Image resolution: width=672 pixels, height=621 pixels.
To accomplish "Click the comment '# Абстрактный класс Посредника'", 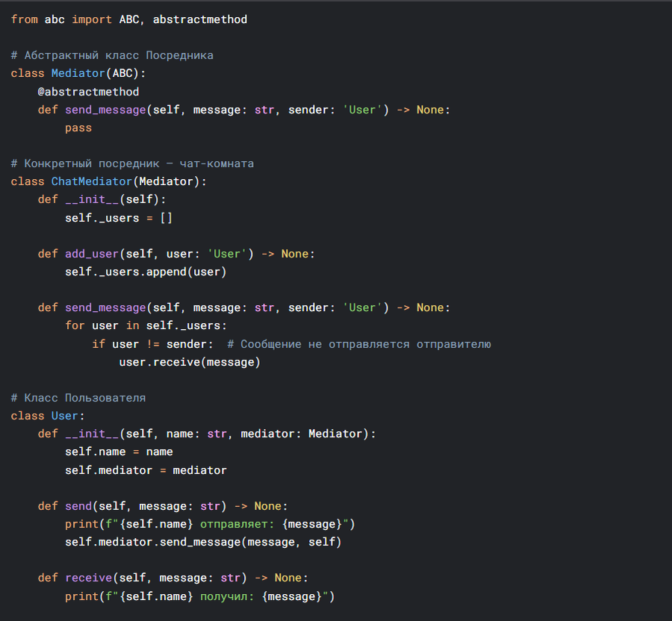I will tap(112, 56).
